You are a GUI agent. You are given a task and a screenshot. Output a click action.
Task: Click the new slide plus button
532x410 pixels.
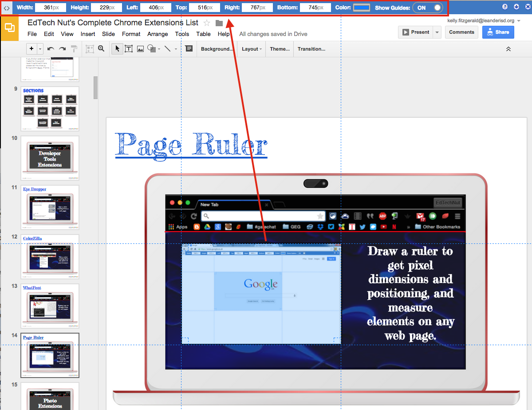32,48
